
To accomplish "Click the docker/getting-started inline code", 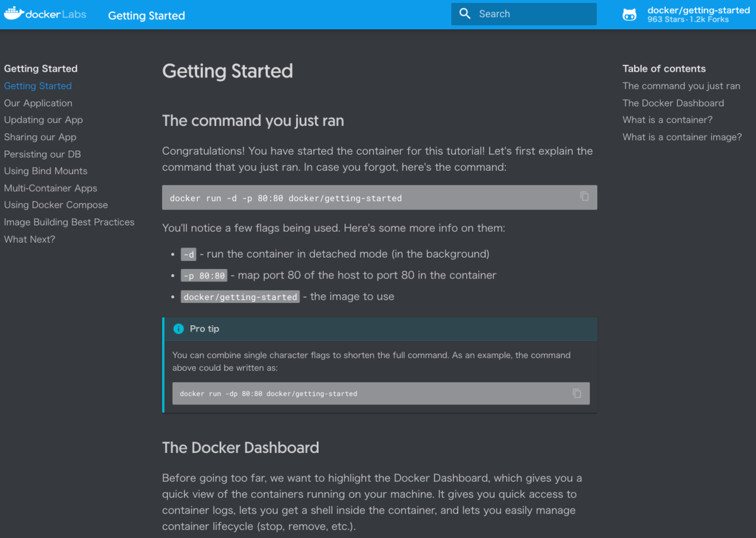I will tap(241, 297).
